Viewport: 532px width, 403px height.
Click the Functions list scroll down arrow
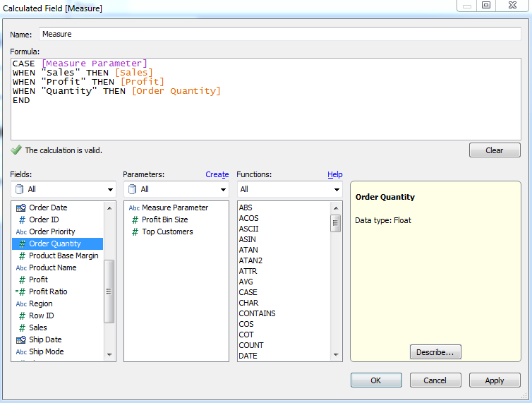tap(336, 355)
